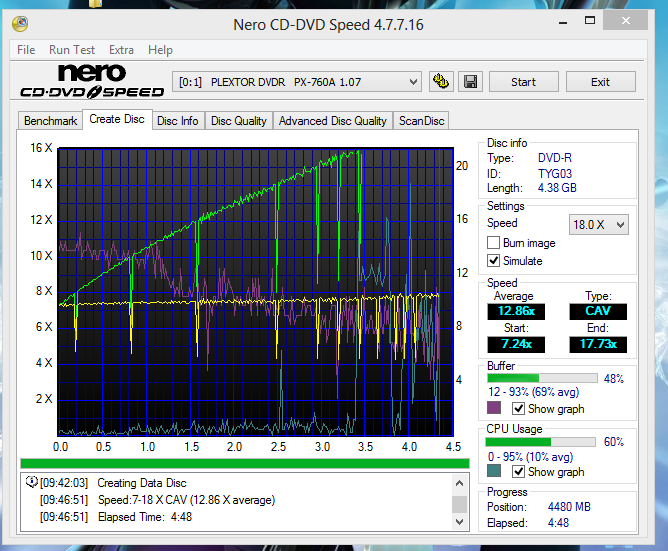Click the log scrollbar up arrow
The height and width of the screenshot is (551, 668).
click(459, 483)
